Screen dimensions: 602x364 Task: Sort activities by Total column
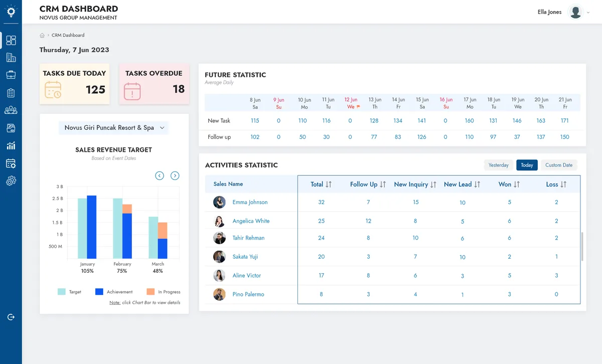[x=329, y=185]
